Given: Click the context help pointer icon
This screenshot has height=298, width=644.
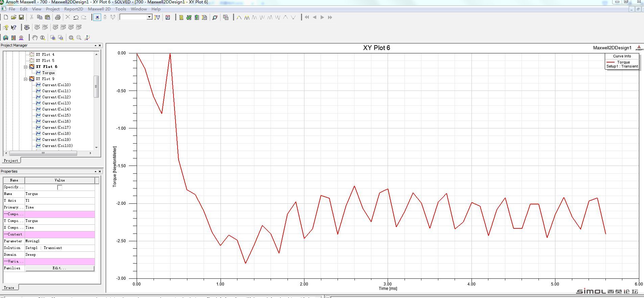Looking at the screenshot, I should click(x=14, y=27).
